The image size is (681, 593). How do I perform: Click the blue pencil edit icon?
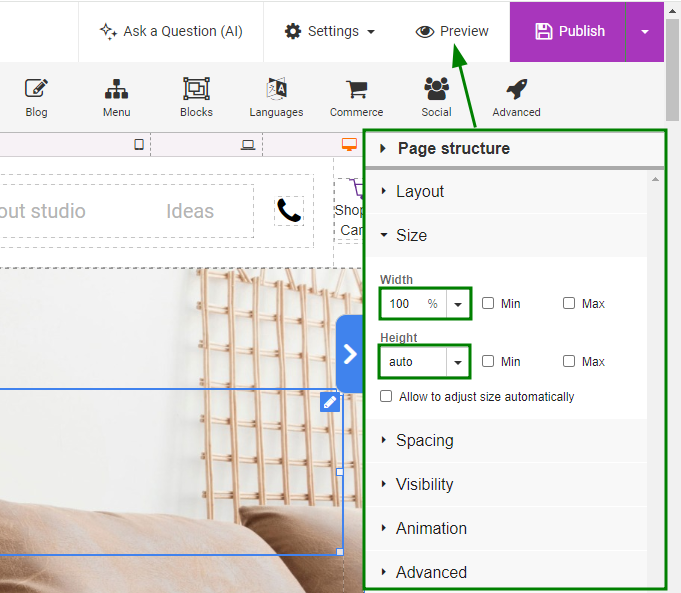point(330,402)
